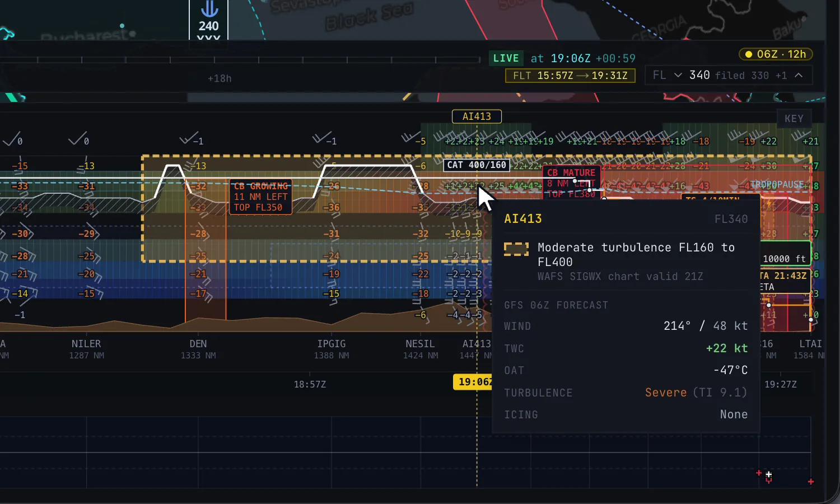Click the 1388 NM distance under IPGIG
The width and height of the screenshot is (840, 504).
tap(332, 356)
